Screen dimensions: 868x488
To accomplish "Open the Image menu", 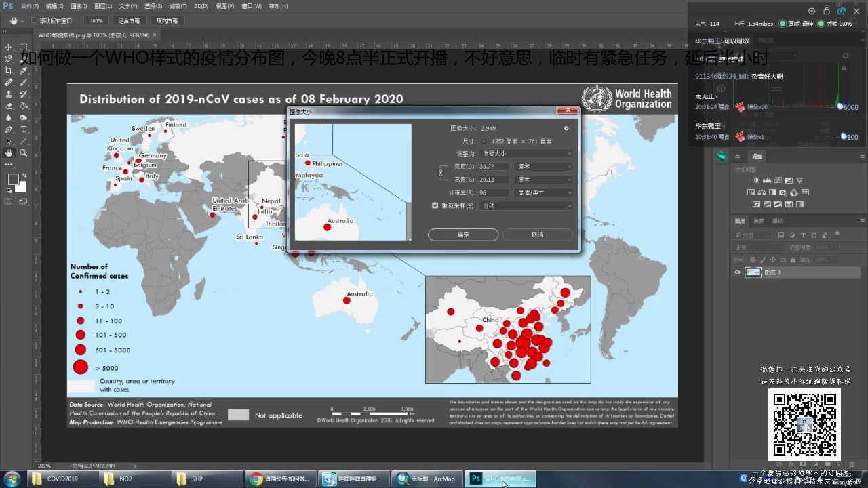I will (x=79, y=6).
